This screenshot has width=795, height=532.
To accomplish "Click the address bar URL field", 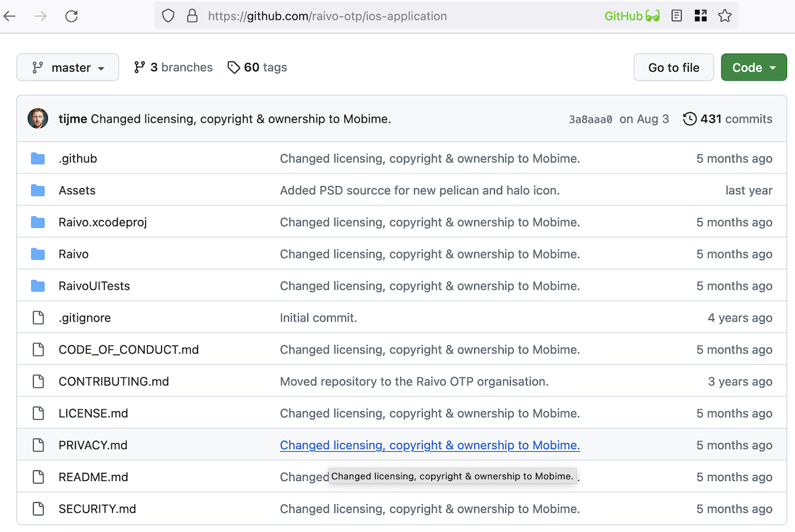I will (397, 16).
